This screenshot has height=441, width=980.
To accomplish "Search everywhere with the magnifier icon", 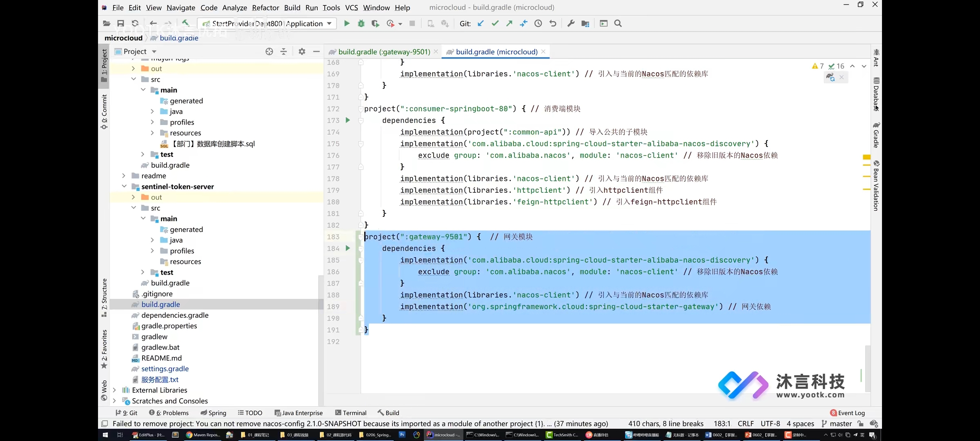I will 618,24.
